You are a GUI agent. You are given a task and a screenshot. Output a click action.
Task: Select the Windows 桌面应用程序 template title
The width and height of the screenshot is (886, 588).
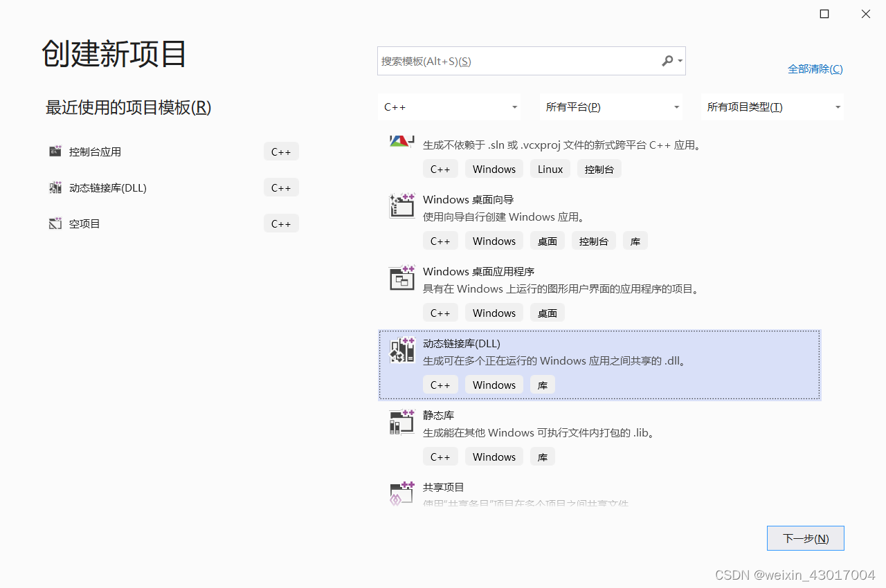point(479,271)
